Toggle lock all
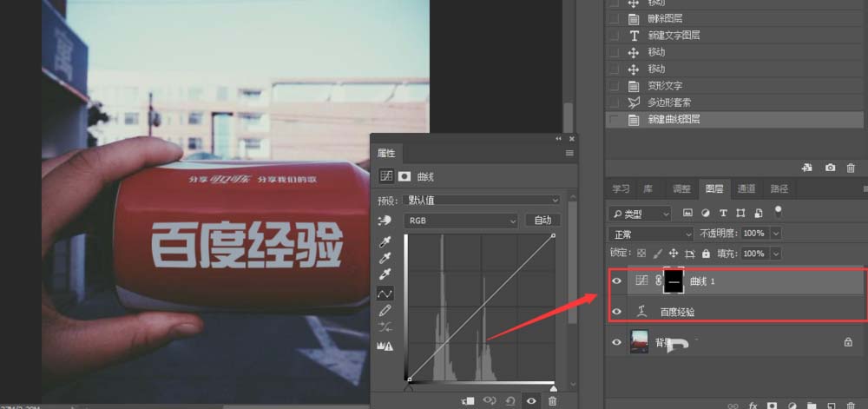Viewport: 868px width, 409px height. click(x=706, y=254)
